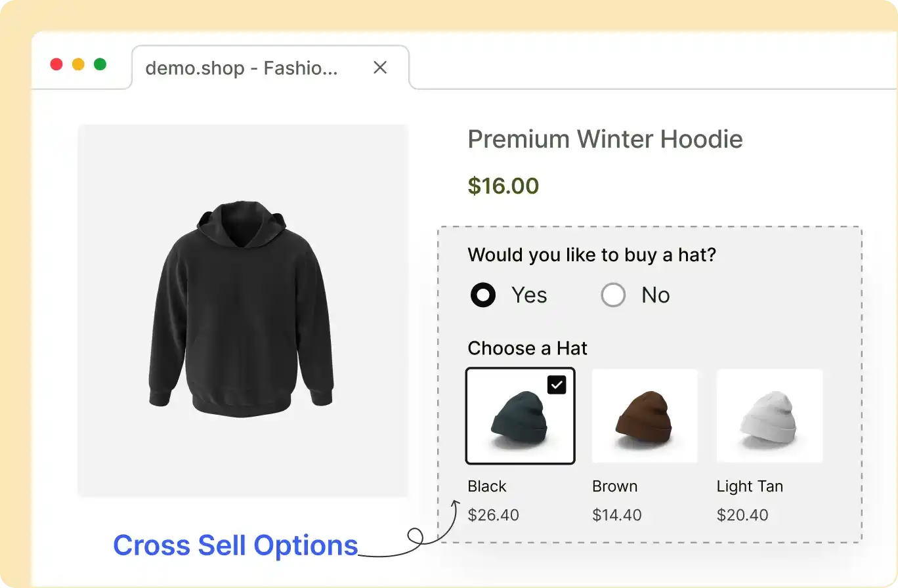
Task: Pick the Light Tan beanie thumbnail
Action: (x=769, y=416)
